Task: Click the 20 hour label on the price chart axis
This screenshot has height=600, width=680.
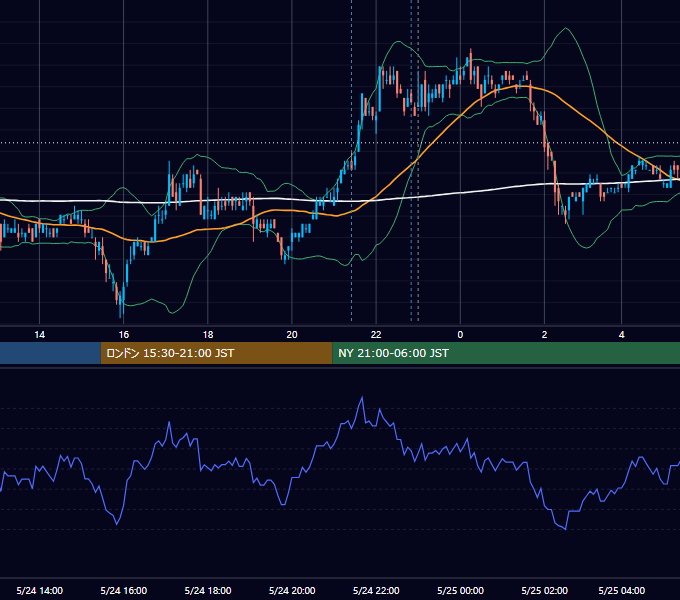Action: pos(292,335)
